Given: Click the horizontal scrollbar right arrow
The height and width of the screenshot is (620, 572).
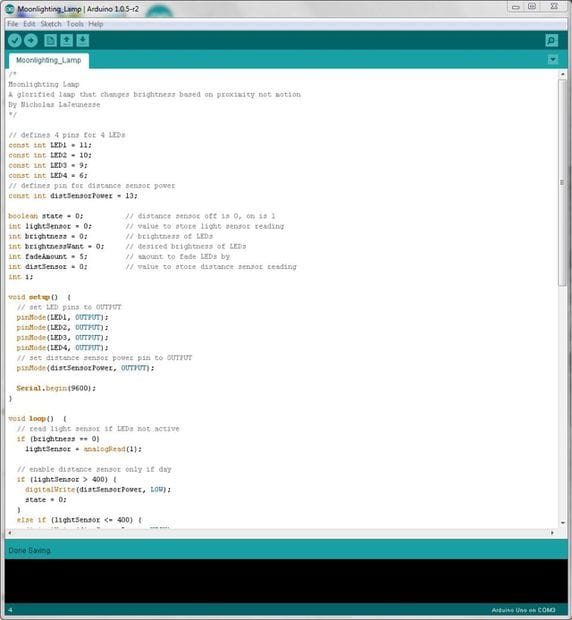Looking at the screenshot, I should 552,533.
